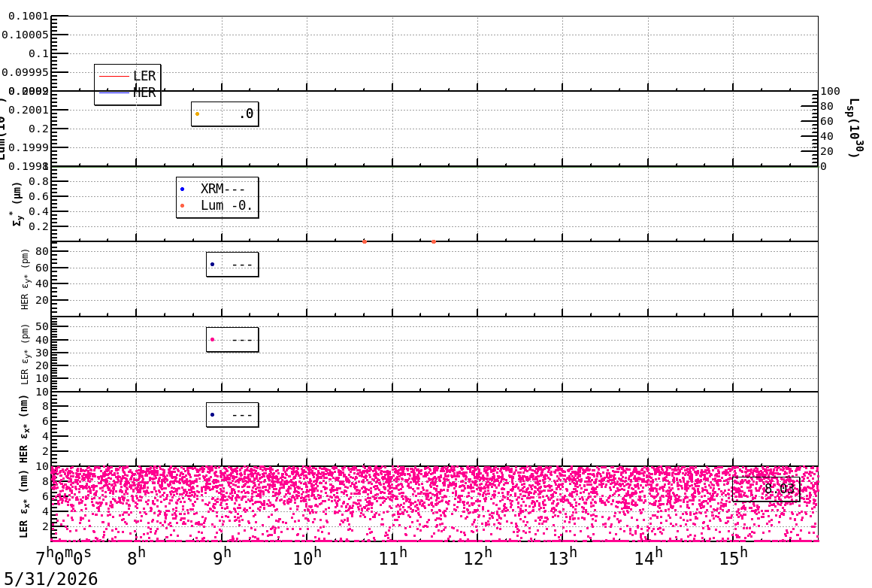The width and height of the screenshot is (872, 588).
Task: Click the 11h time axis label
Action: (x=392, y=557)
